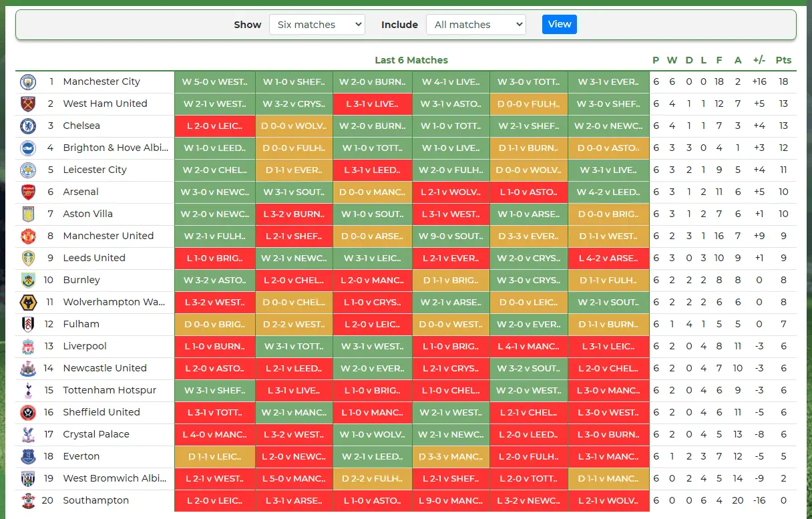Click the Tottenham Hotspur club crest
Screen dimensions: 812x519
(x=28, y=391)
